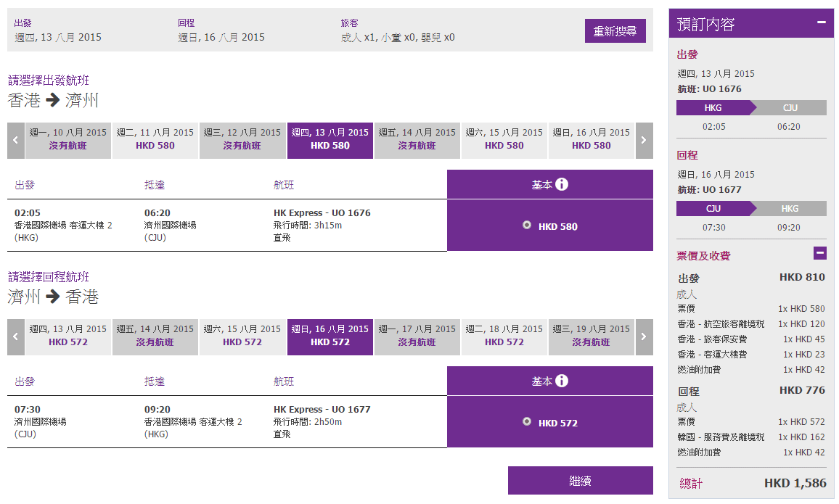839x504 pixels.
Task: Show earlier return dates with left arrow
Action: tap(16, 337)
